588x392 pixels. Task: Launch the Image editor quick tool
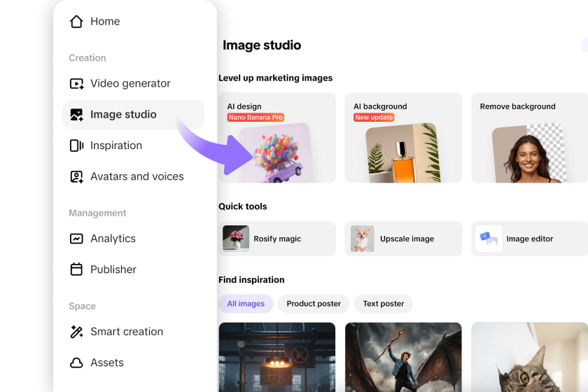[x=529, y=239]
